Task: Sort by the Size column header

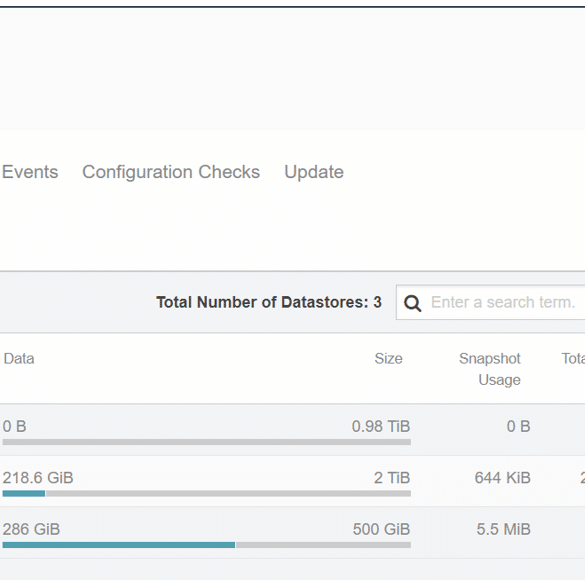Action: [x=388, y=358]
